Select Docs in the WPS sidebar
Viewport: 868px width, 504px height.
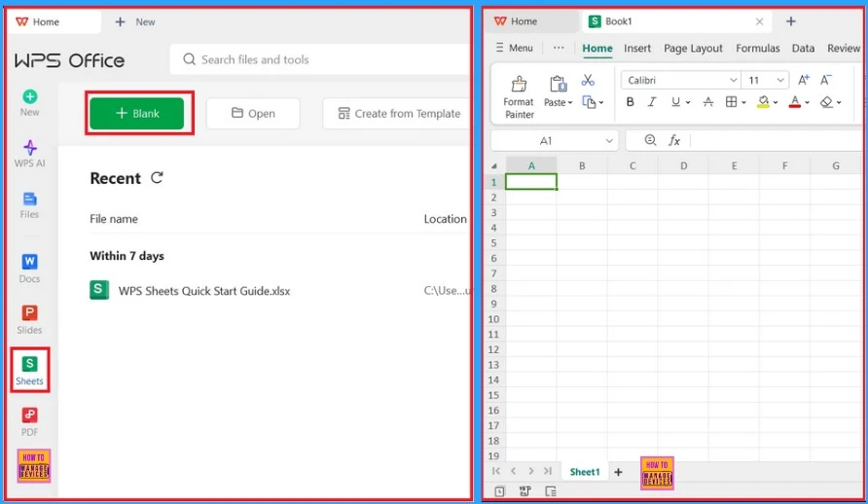(x=29, y=269)
